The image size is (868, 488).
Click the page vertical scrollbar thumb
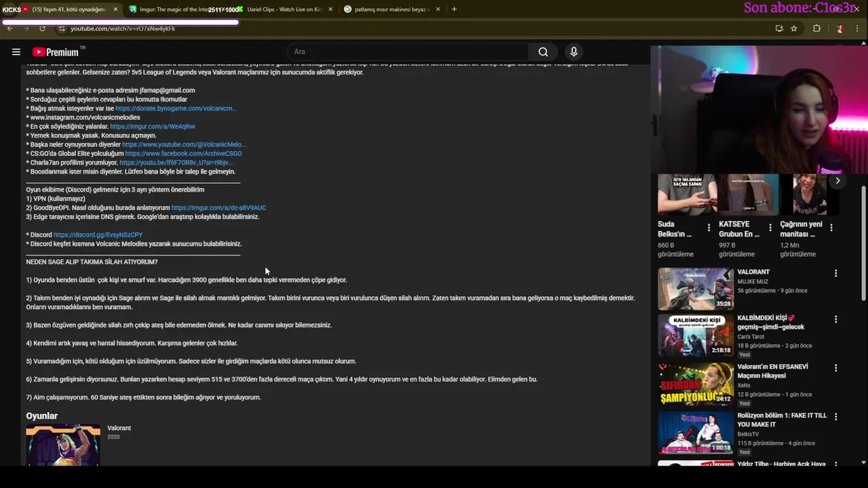[863, 243]
